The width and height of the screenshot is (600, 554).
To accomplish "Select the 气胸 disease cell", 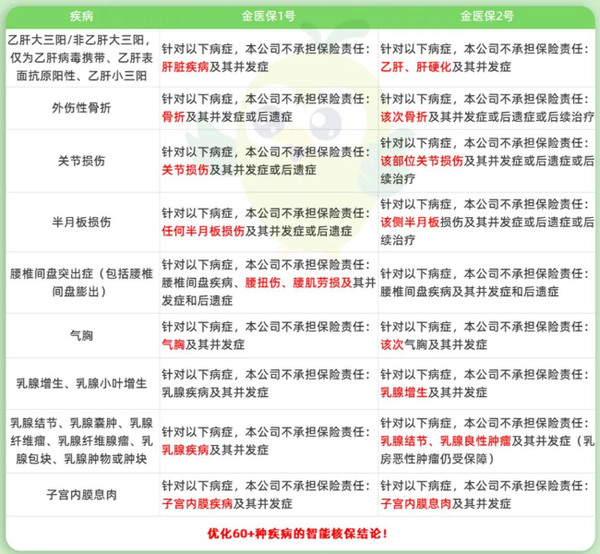I will pos(82,336).
